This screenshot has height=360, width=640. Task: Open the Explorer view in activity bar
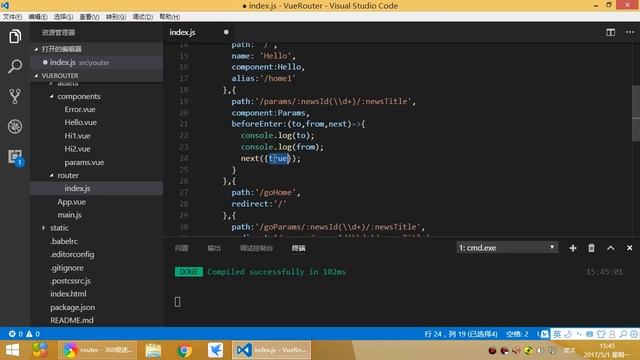(x=15, y=36)
